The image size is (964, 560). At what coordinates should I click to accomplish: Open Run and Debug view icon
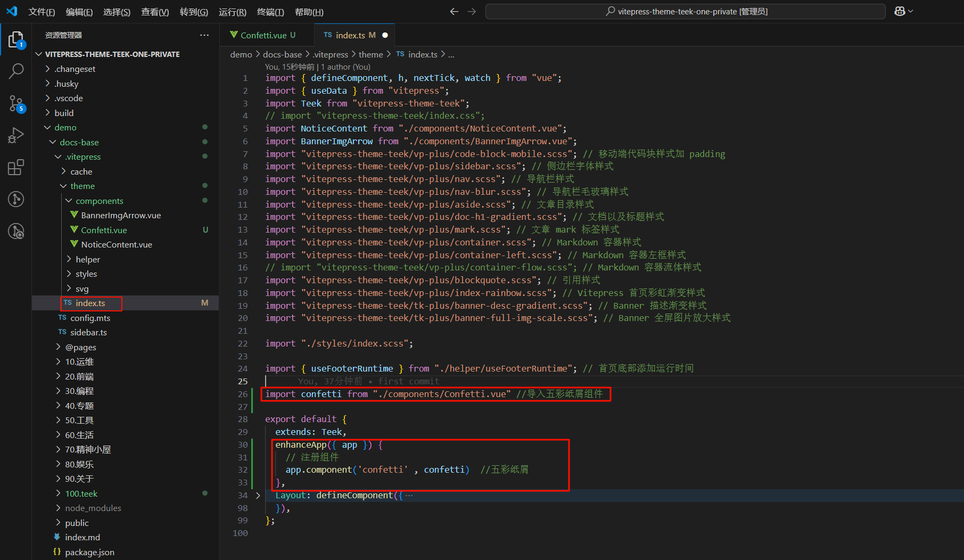[16, 135]
